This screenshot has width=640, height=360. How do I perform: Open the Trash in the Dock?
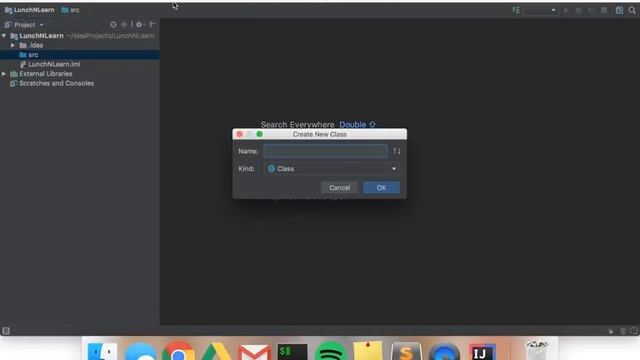[537, 351]
